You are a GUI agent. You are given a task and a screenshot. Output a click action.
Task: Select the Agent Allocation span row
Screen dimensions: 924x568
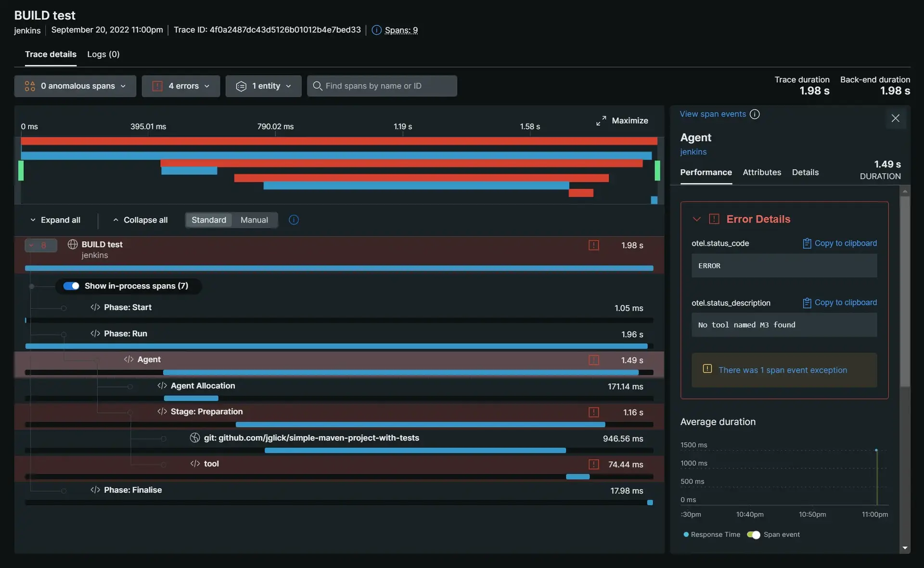point(339,390)
